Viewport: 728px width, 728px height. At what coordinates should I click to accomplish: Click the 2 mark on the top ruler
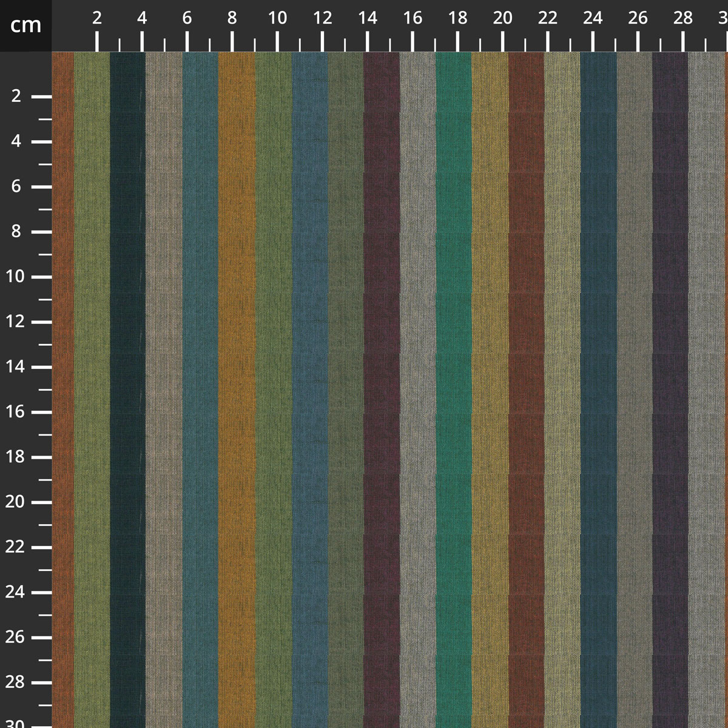point(97,19)
